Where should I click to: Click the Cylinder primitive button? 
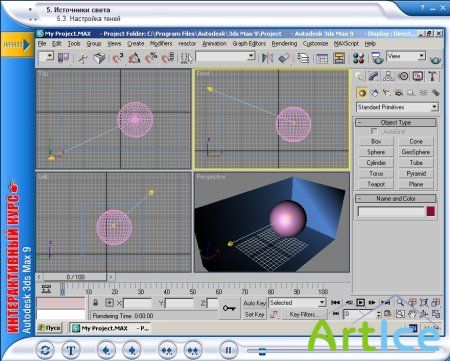click(x=376, y=163)
